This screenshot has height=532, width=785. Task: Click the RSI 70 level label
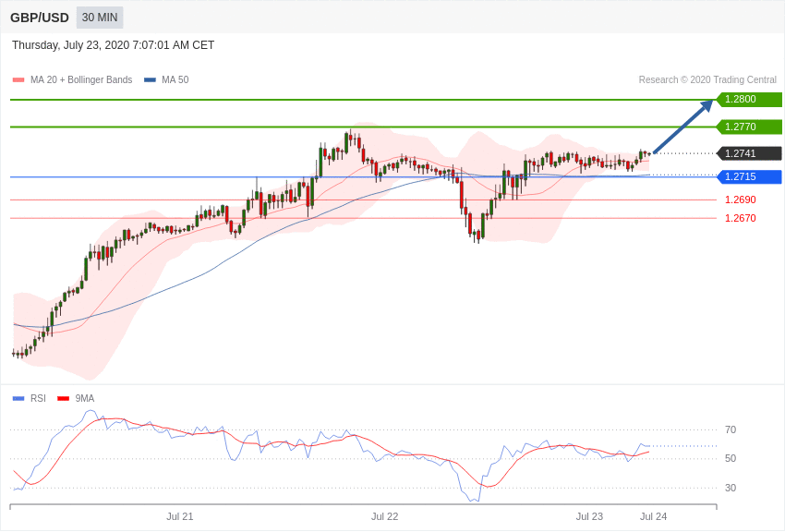(731, 429)
